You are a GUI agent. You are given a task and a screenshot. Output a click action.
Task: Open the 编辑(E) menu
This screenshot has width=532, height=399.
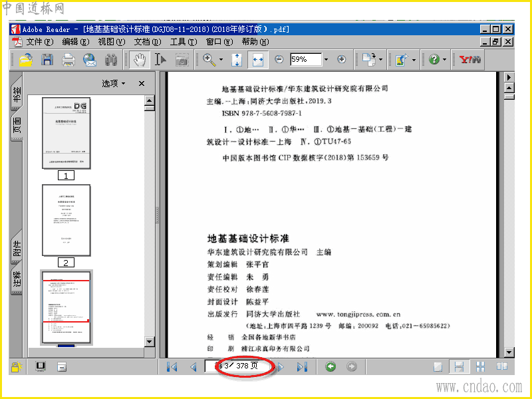pos(76,42)
